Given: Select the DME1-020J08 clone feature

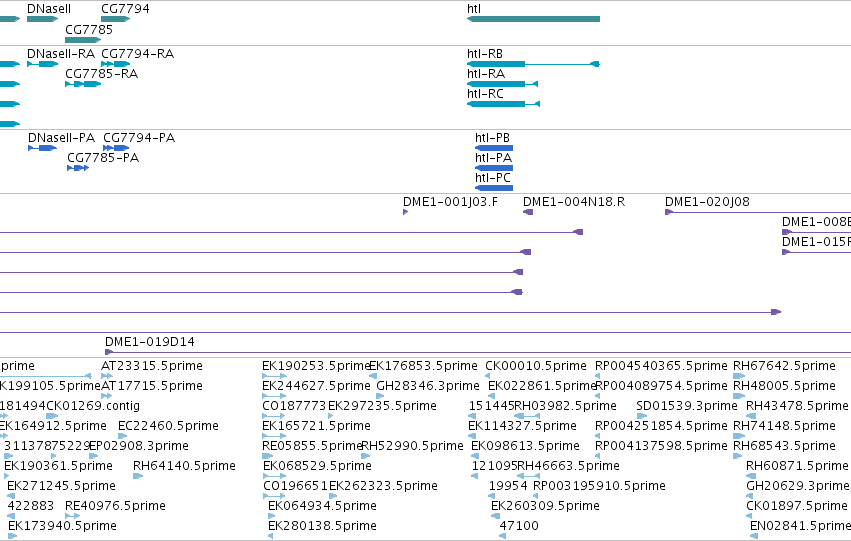Looking at the screenshot, I should point(758,212).
